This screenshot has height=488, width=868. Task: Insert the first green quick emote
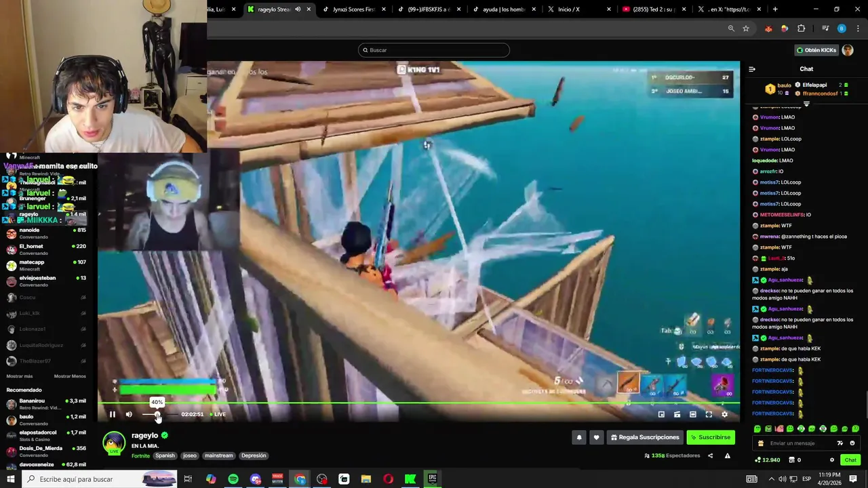(757, 429)
